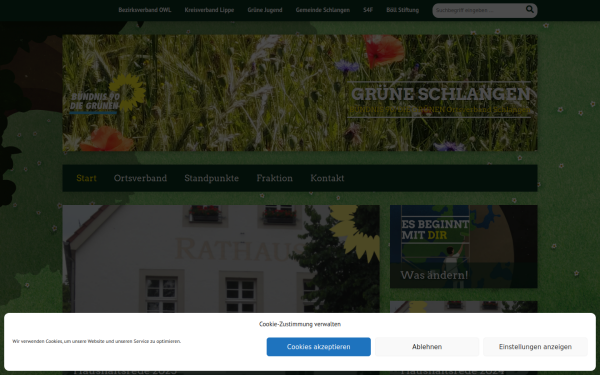Viewport: 600px width, 375px height.
Task: Click the Was ändern! caption link
Action: pyautogui.click(x=434, y=275)
